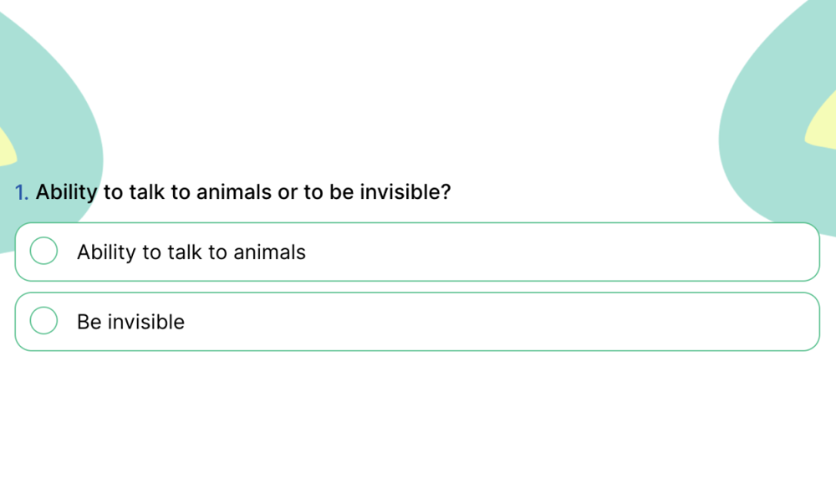Click the 'Be invisible' option label text
The height and width of the screenshot is (504, 836).
(130, 322)
